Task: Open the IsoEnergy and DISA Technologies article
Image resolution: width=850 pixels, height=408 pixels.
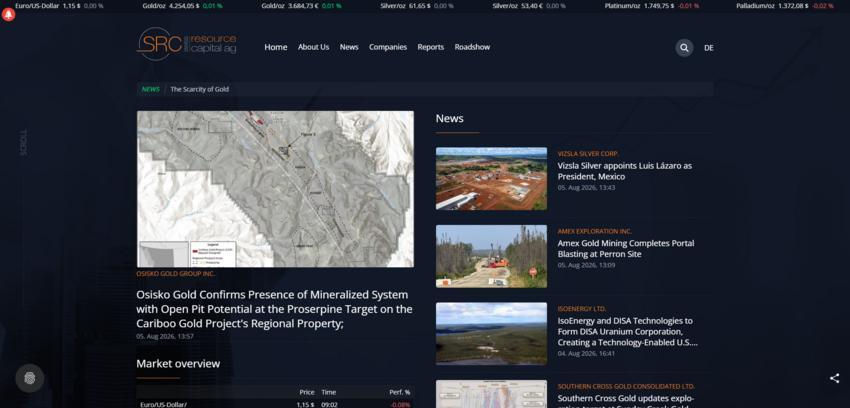Action: click(628, 332)
